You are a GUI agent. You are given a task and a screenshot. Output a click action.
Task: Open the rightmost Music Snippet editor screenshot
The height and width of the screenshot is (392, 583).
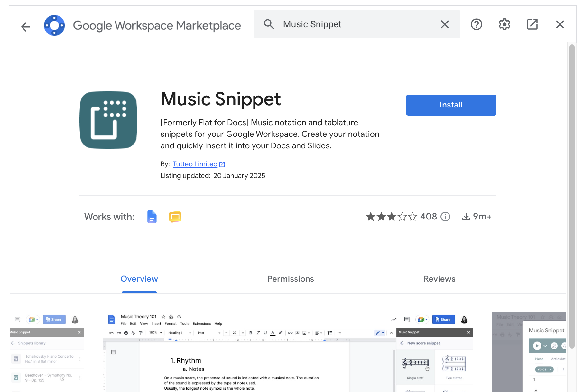click(529, 352)
